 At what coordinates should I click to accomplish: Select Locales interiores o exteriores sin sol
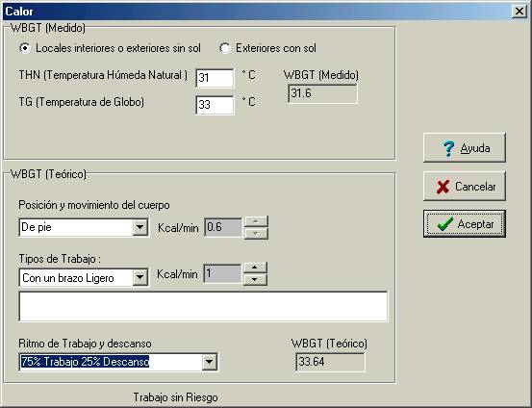click(x=25, y=48)
